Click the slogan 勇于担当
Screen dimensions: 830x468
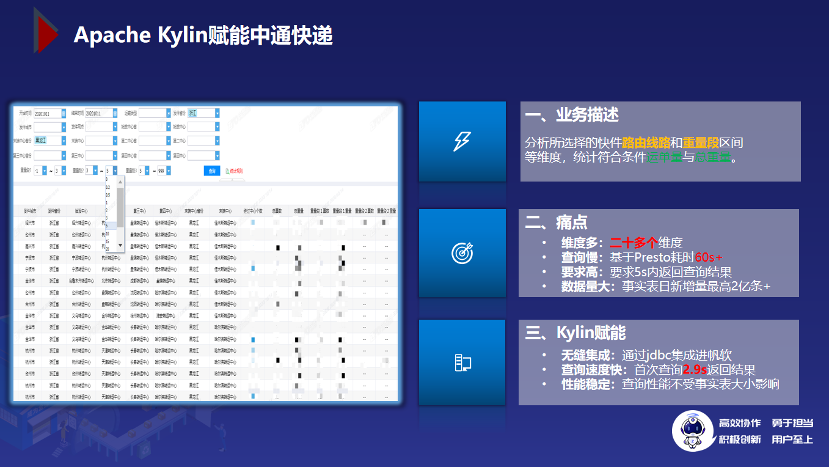click(x=792, y=423)
